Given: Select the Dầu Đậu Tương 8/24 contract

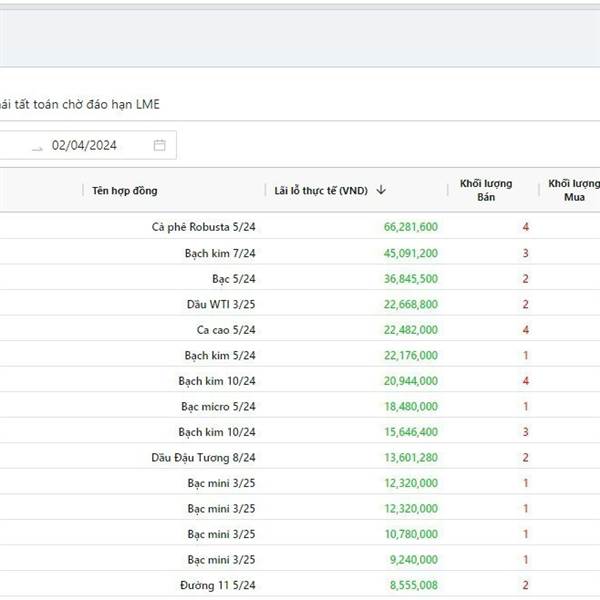Looking at the screenshot, I should 203,458.
